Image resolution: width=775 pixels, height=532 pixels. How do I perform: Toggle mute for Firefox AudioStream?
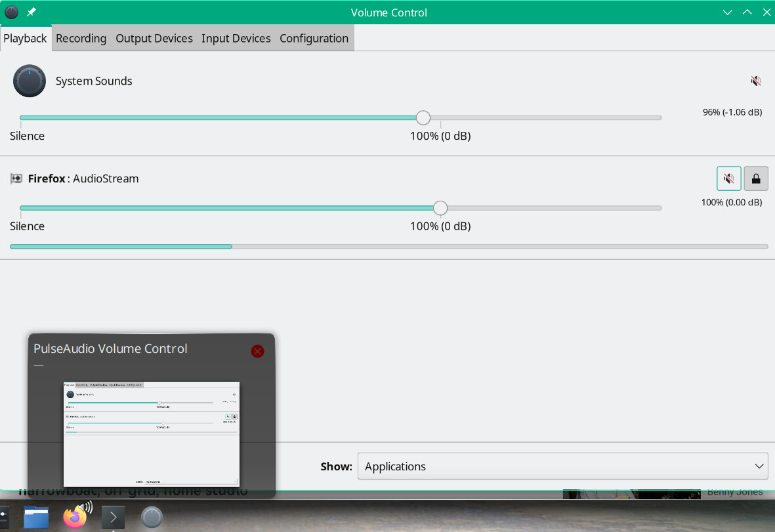point(728,178)
